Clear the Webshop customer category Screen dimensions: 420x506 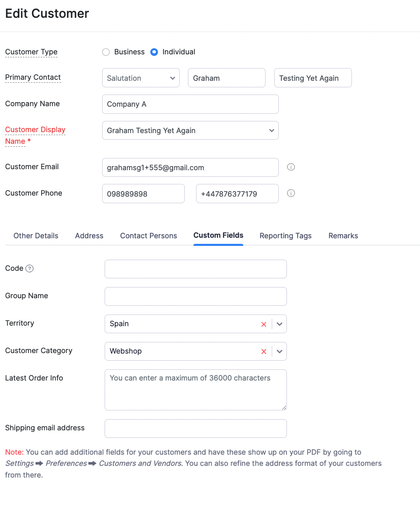point(264,352)
